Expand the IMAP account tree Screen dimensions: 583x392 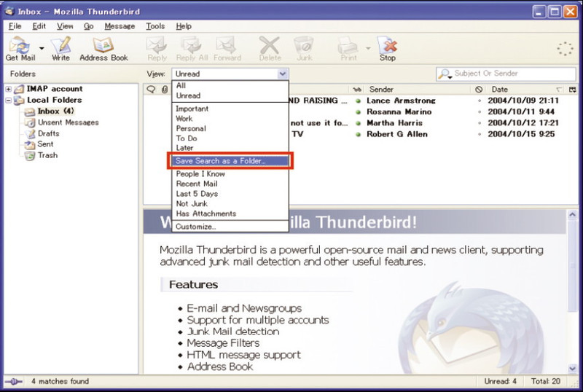8,89
